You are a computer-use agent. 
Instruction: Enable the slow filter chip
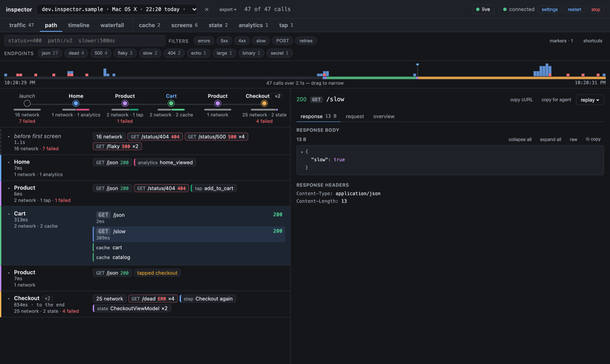point(261,41)
